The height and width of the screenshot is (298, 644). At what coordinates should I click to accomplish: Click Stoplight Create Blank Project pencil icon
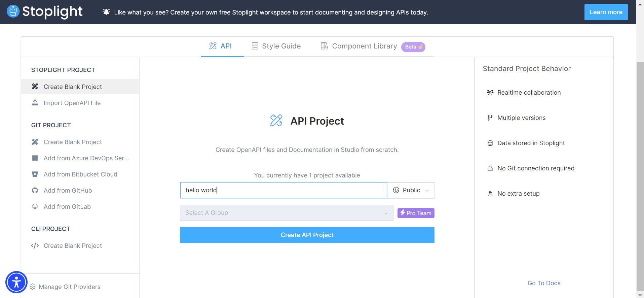[x=35, y=87]
